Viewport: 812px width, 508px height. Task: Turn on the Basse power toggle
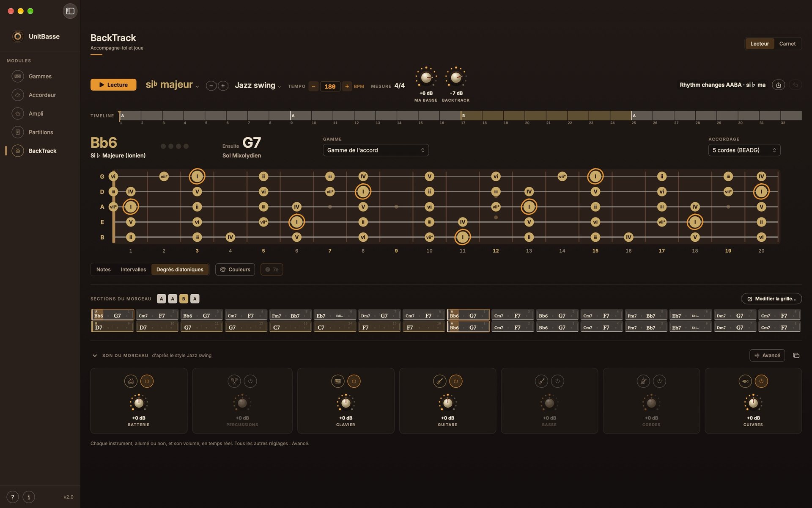pos(557,381)
